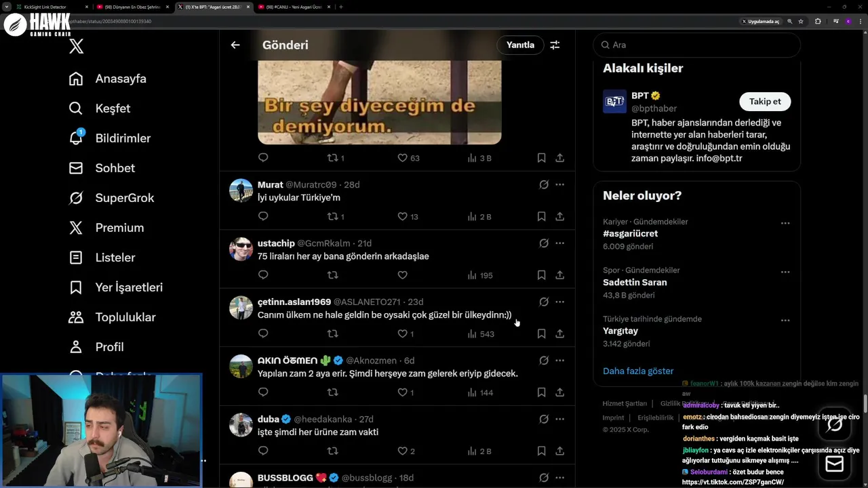Like Murat's reply with 13 likes
The image size is (868, 488).
tap(402, 216)
